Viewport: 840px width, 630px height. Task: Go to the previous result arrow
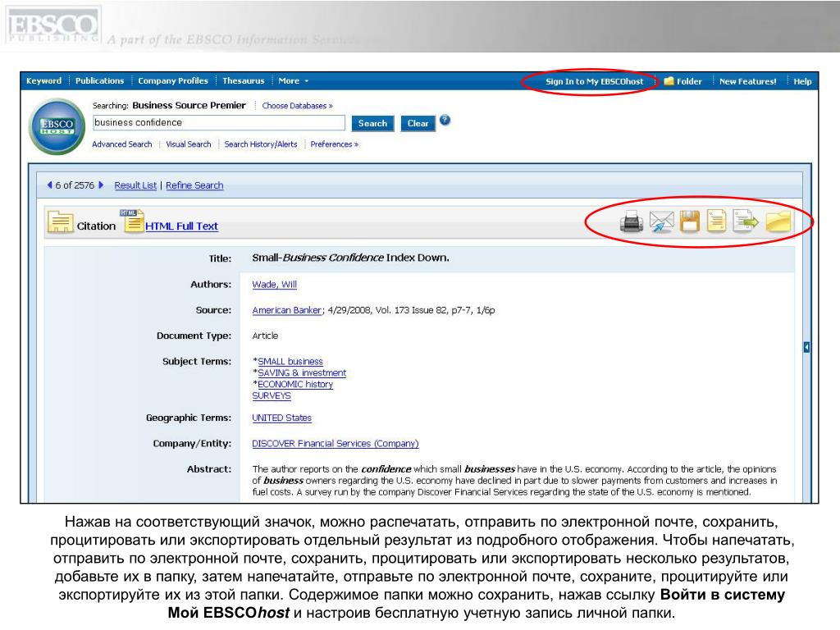point(50,185)
